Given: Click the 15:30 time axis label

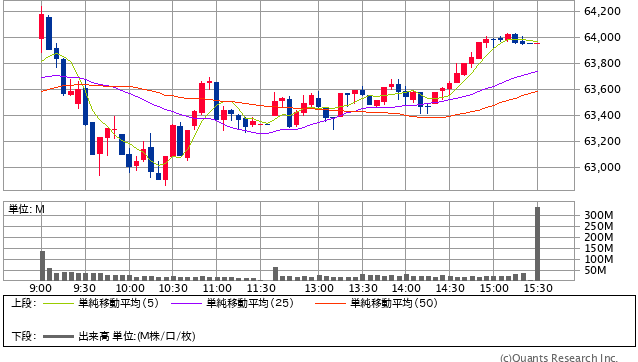Looking at the screenshot, I should (x=538, y=288).
